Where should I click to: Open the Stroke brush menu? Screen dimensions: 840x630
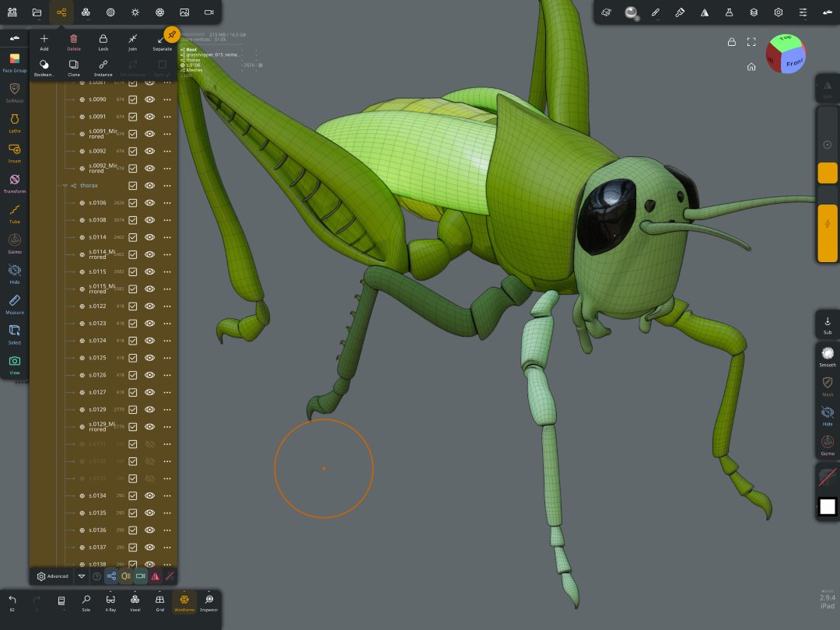[655, 12]
